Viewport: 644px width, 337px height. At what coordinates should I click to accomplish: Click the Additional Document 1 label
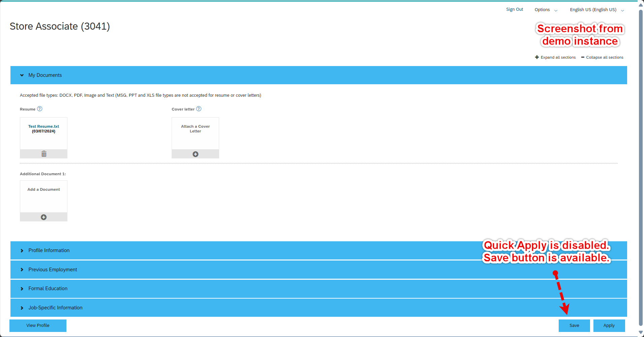point(43,174)
